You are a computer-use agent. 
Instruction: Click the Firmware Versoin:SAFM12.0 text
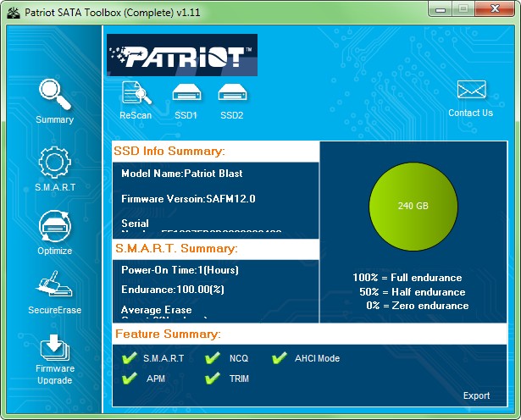pyautogui.click(x=188, y=199)
